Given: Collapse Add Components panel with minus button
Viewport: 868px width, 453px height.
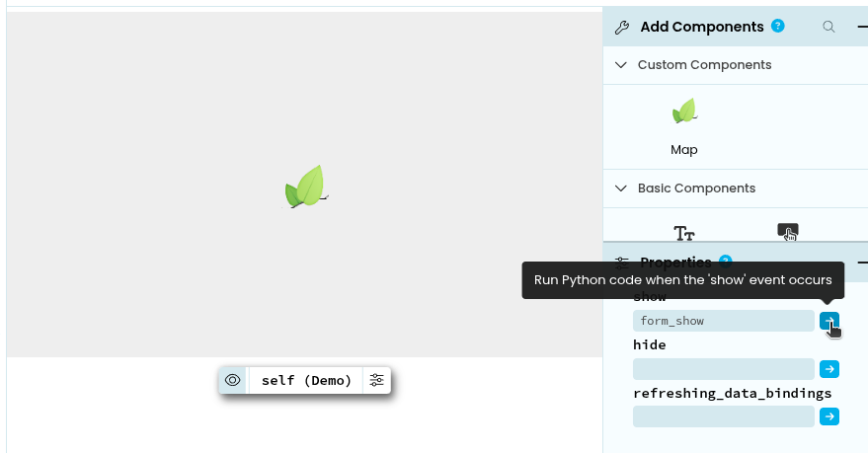Looking at the screenshot, I should click(862, 28).
